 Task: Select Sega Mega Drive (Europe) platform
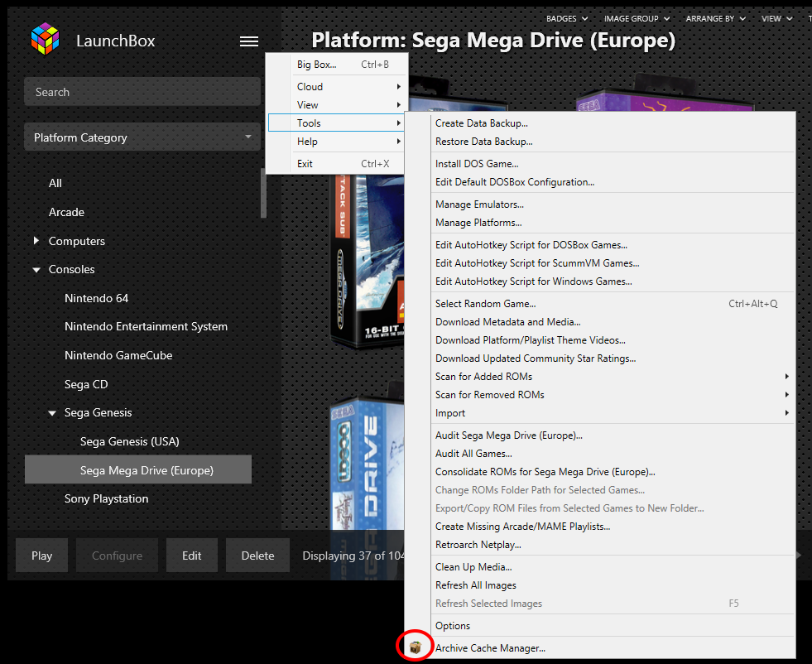tap(138, 469)
